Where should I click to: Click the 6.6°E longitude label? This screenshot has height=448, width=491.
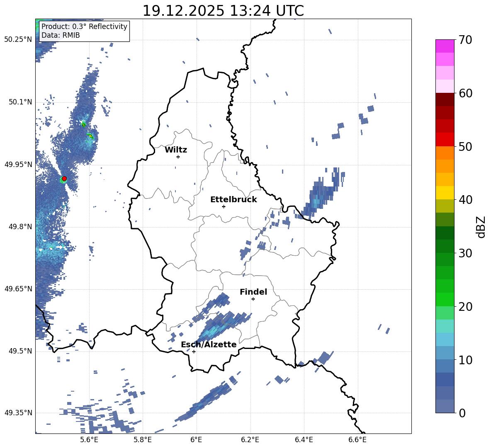pyautogui.click(x=357, y=440)
